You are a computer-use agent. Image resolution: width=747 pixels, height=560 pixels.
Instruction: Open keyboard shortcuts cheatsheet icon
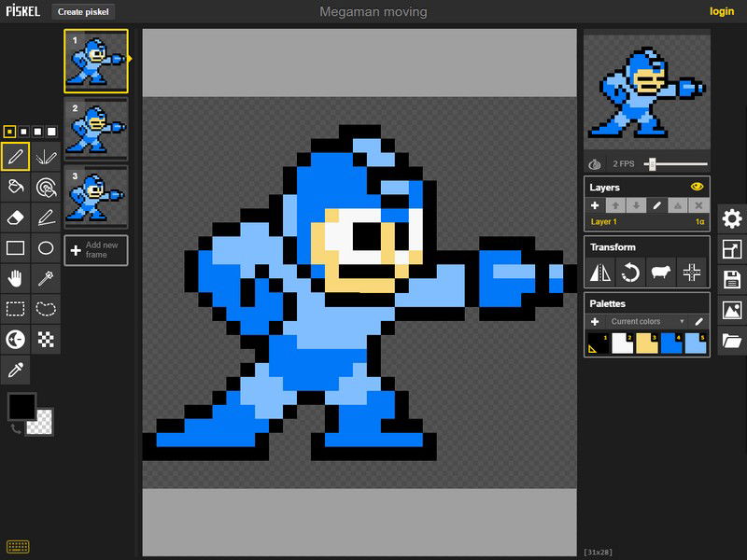18,546
